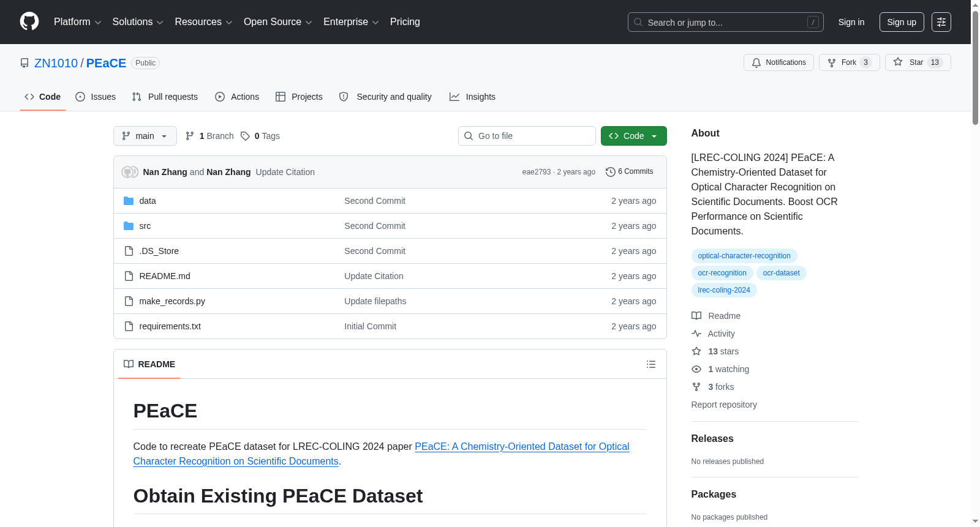
Task: Click Report repository link
Action: coord(724,405)
